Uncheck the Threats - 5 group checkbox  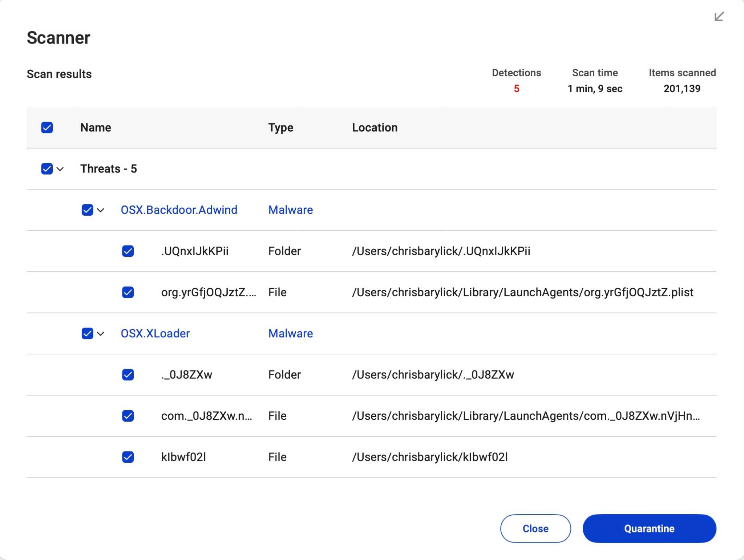tap(47, 169)
